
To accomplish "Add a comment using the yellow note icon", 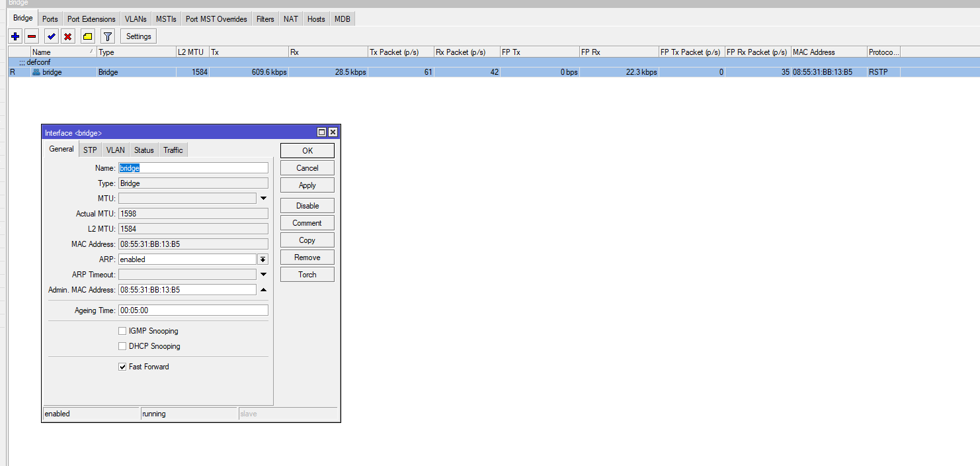I will coord(88,36).
